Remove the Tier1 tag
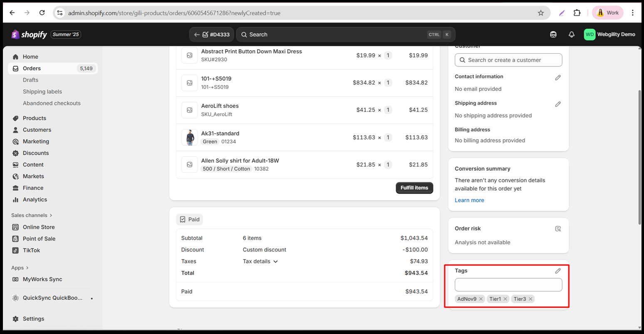Image resolution: width=644 pixels, height=334 pixels. pyautogui.click(x=505, y=299)
